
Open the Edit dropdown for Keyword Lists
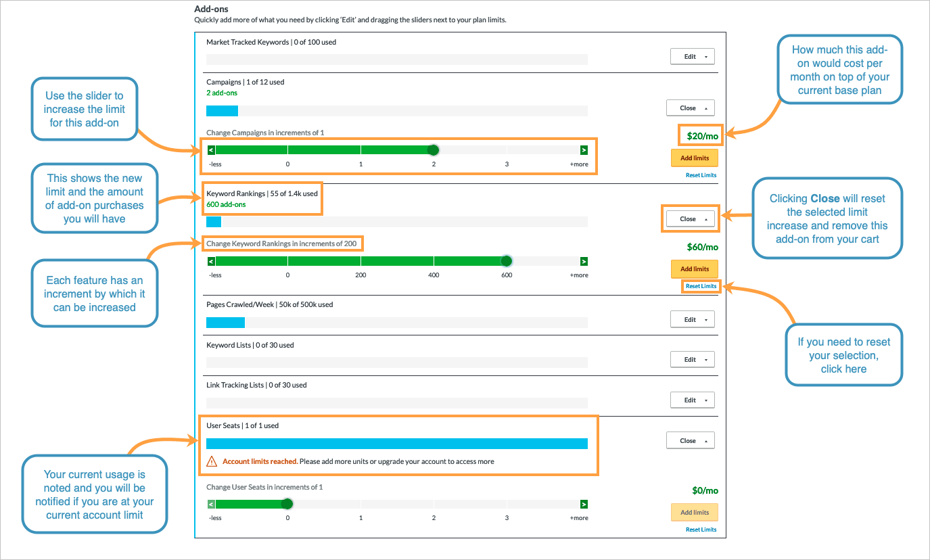tap(692, 359)
